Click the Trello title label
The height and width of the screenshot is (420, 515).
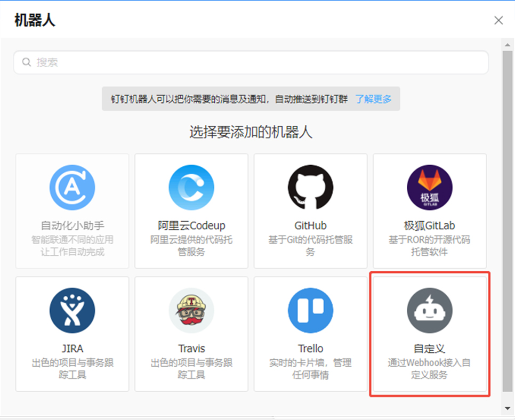point(310,349)
